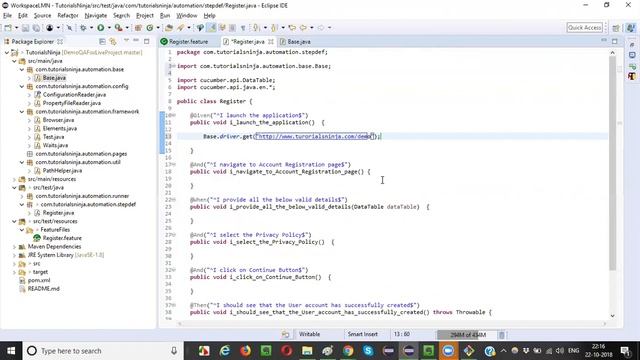Toggle code folding at line 17
Screen dimensions: 640x360
(174, 164)
